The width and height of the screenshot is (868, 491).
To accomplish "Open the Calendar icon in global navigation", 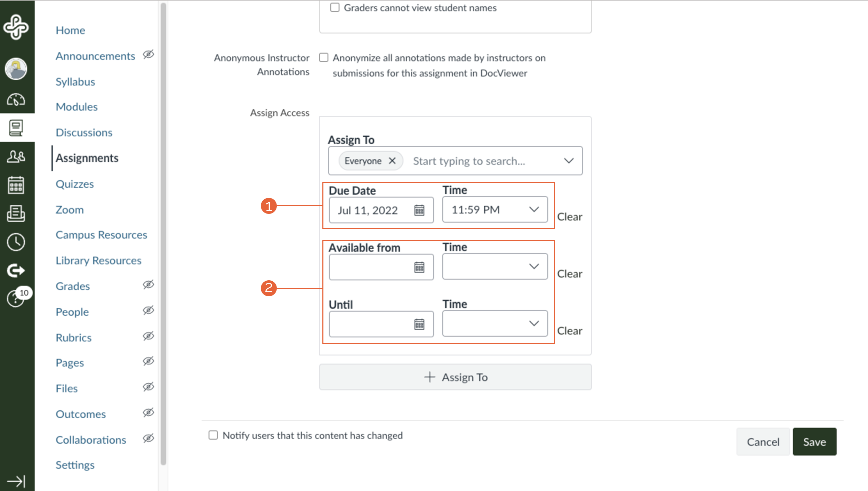I will (x=16, y=185).
